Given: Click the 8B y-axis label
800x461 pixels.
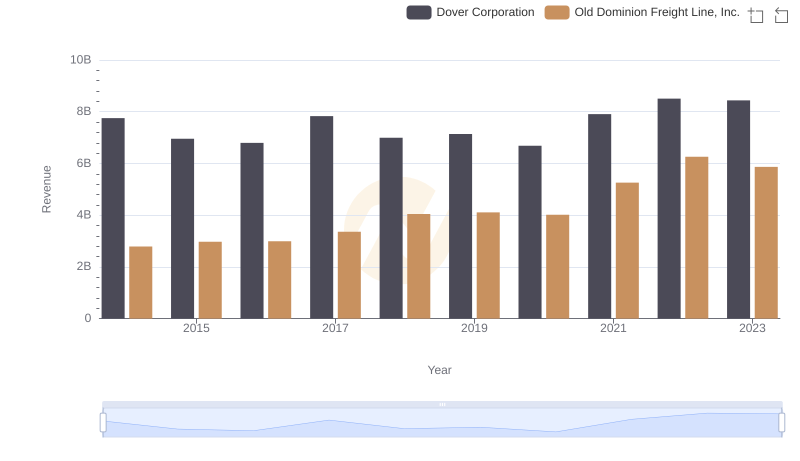Looking at the screenshot, I should [x=84, y=111].
